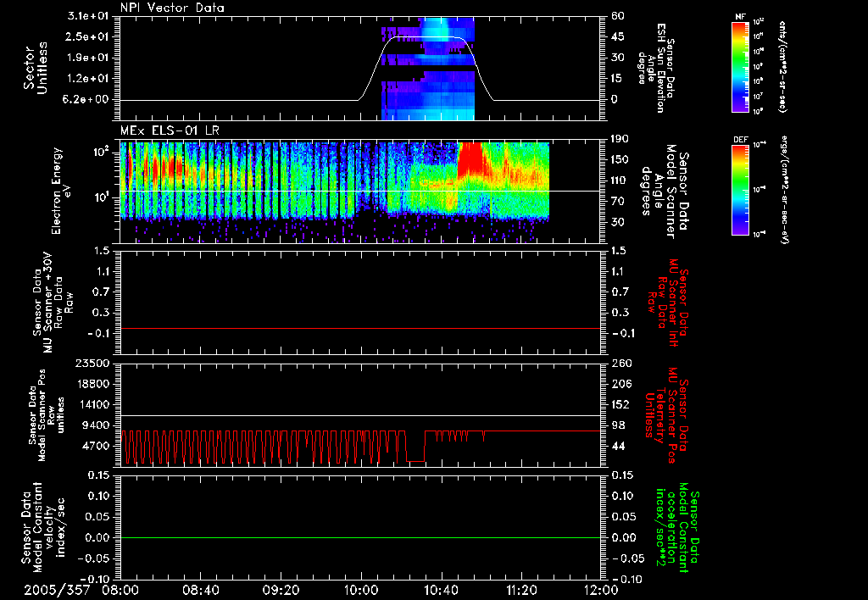Click the DEF color scale bar
Viewport: 868px width, 600px height.
click(739, 190)
